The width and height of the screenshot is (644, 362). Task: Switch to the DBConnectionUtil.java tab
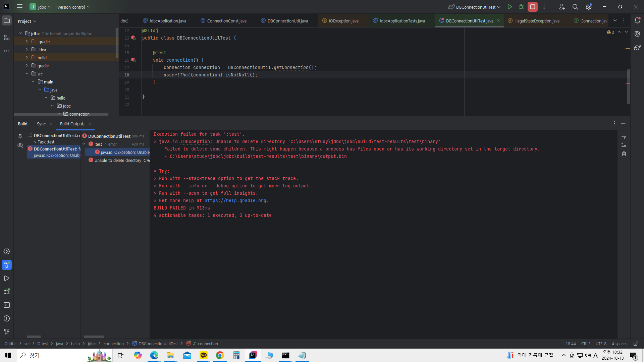click(284, 21)
